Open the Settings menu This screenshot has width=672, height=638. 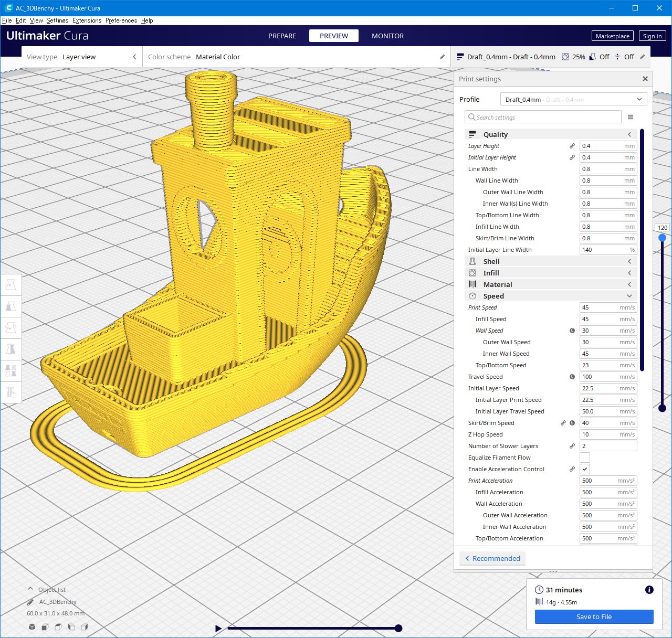(x=57, y=20)
